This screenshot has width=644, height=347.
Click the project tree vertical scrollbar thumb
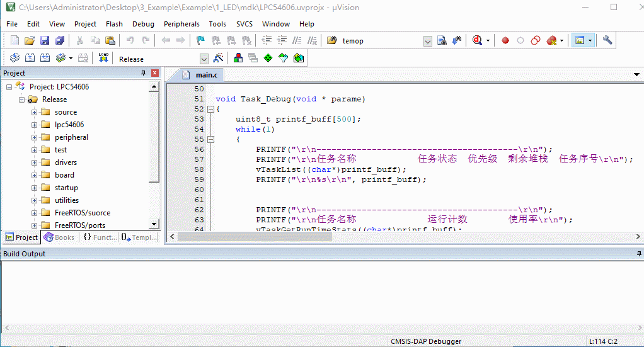click(154, 137)
